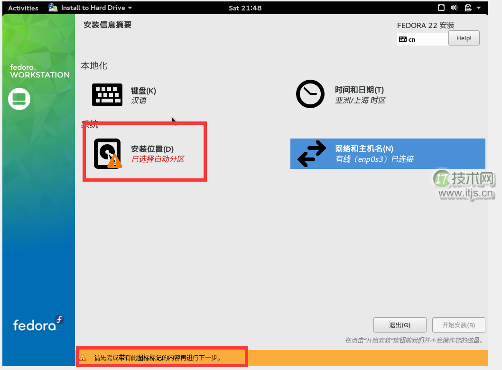Click the Quit (退出) button
The height and width of the screenshot is (370, 502).
click(x=400, y=325)
